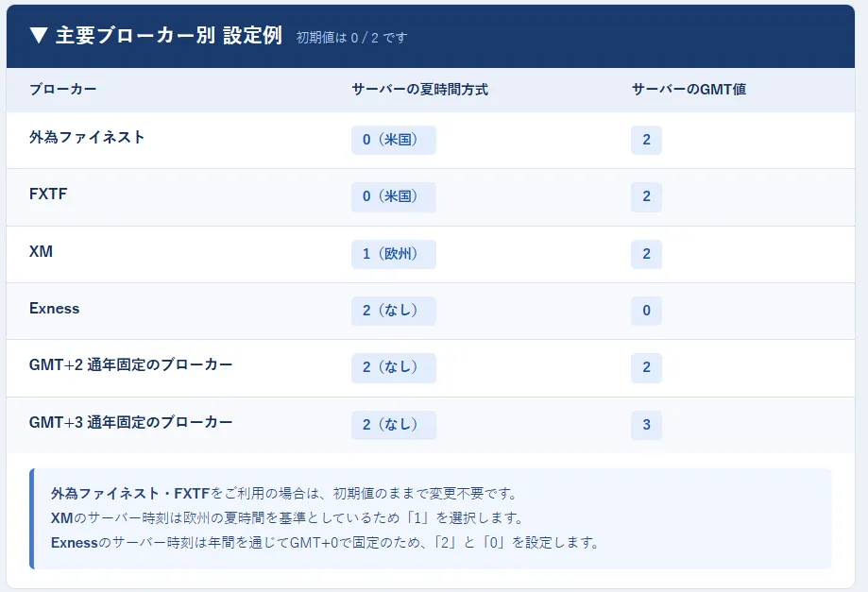Viewport: 868px width, 592px height.
Task: Click note line about 外為ファイネスト・FXTF 初期値
Action: (284, 493)
